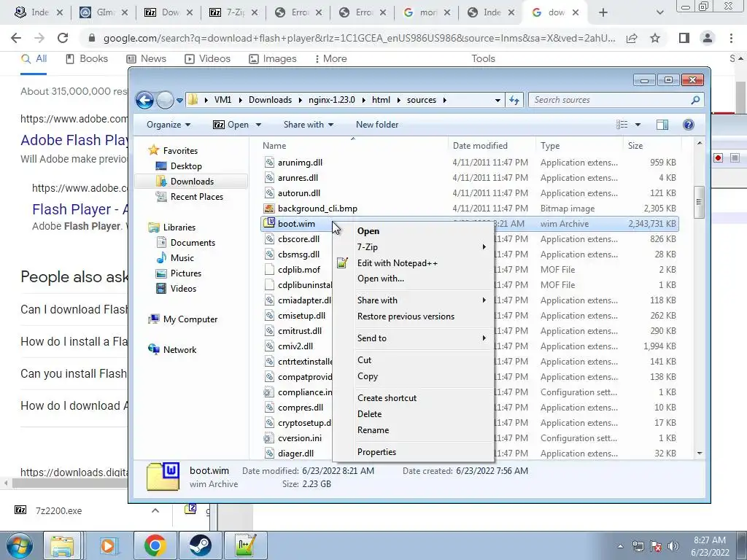Select Desktop in the navigation pane
Viewport: 747px width, 560px height.
click(186, 166)
